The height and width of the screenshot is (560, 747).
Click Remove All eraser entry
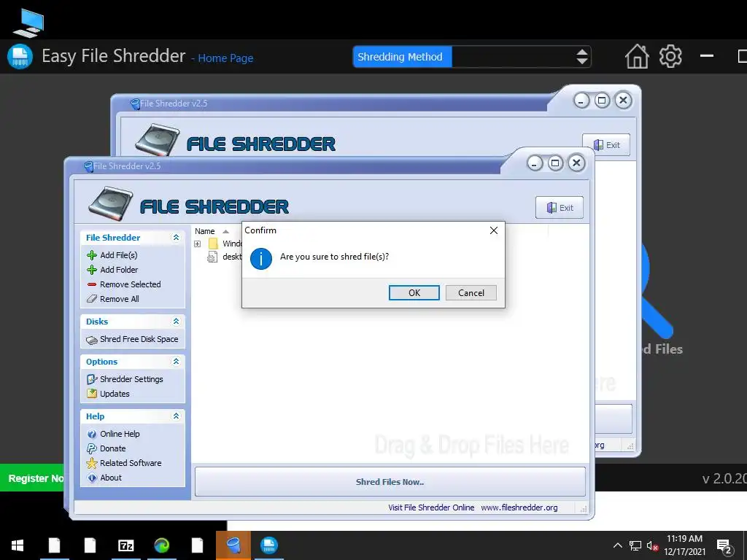[x=113, y=299]
